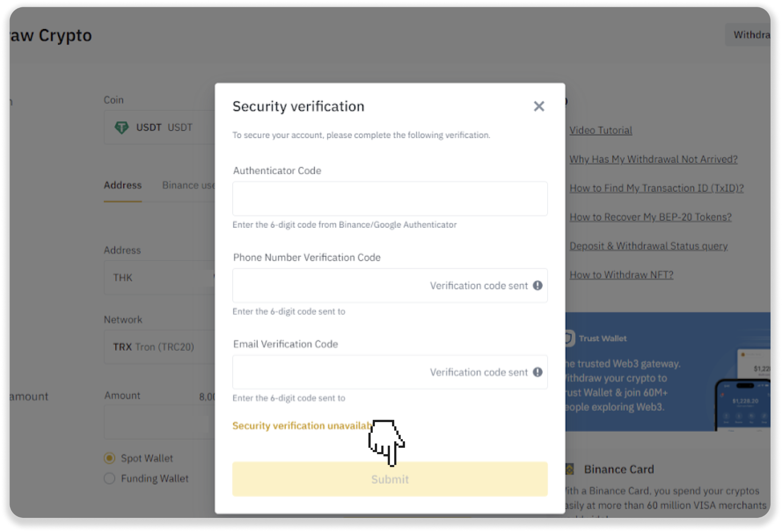Image resolution: width=782 pixels, height=532 pixels.
Task: Switch to the Binance user tab
Action: [x=188, y=185]
